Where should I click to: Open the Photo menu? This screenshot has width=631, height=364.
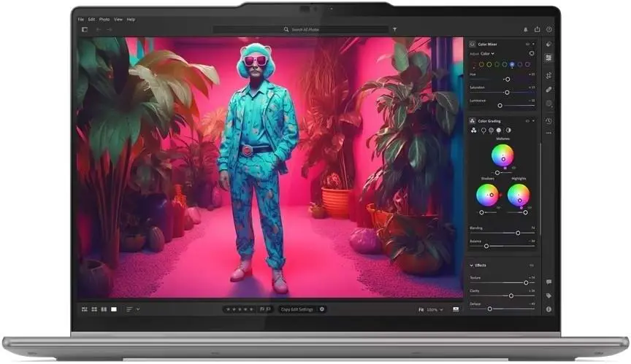(104, 19)
